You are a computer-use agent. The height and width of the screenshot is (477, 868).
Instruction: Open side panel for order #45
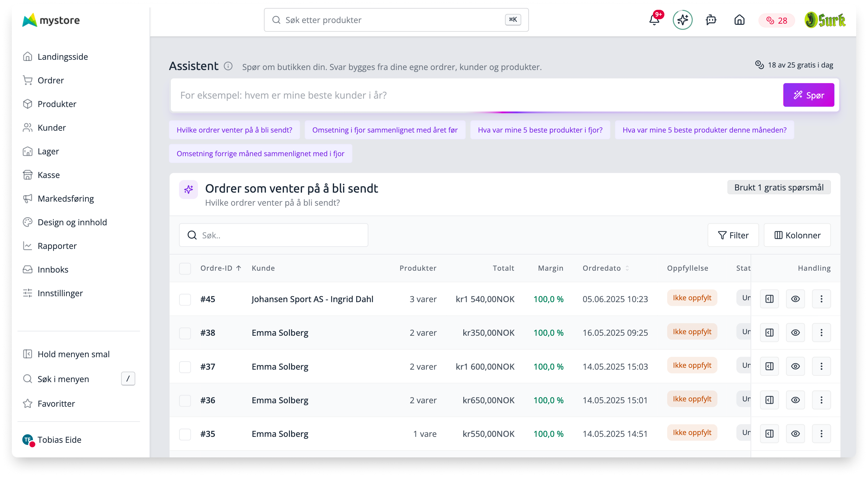769,299
